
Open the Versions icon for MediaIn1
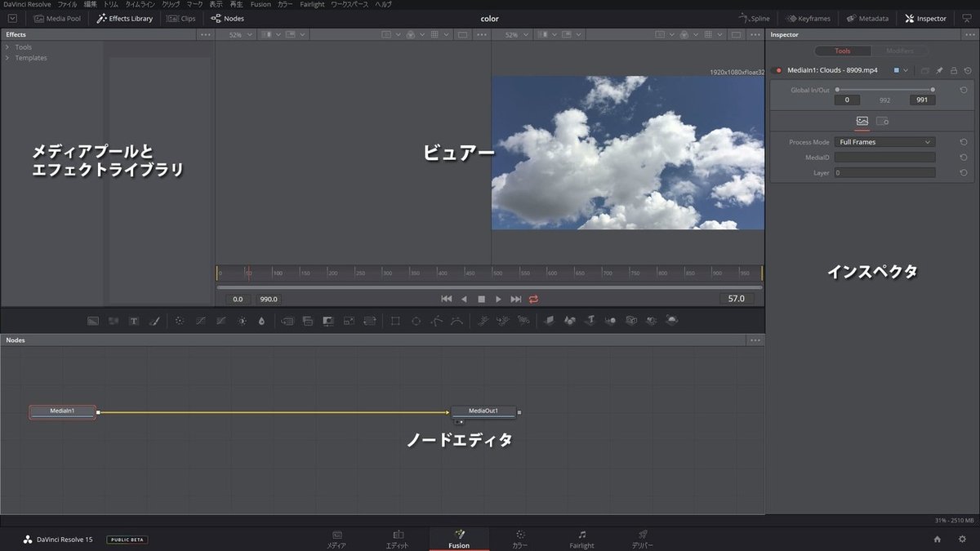(925, 70)
